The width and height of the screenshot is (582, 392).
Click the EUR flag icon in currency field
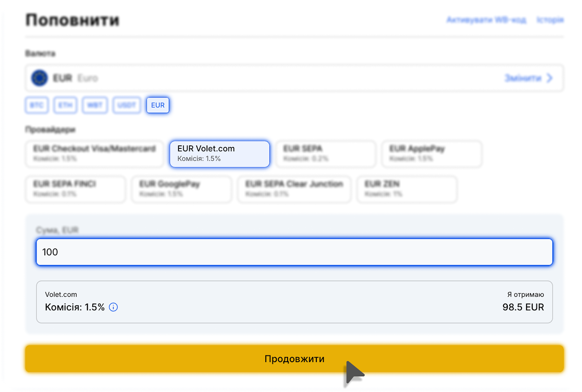39,78
